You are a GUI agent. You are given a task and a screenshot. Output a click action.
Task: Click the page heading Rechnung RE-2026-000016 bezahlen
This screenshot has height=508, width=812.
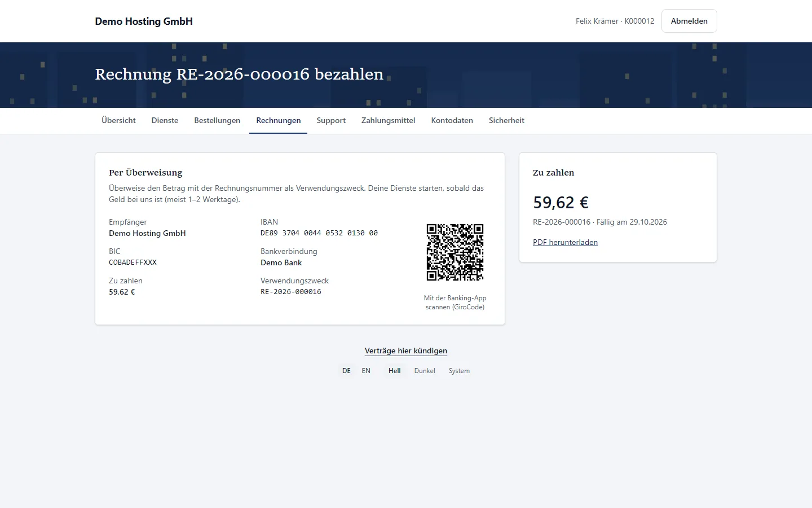click(x=239, y=75)
